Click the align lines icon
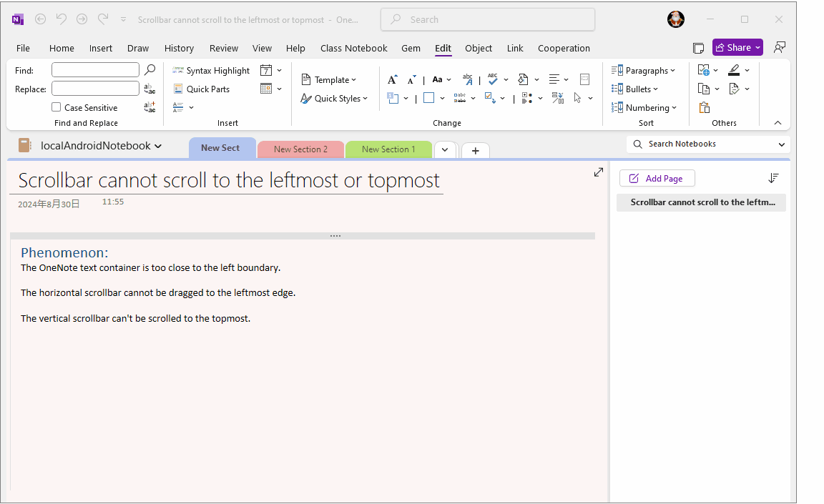This screenshot has height=504, width=824. coord(554,80)
